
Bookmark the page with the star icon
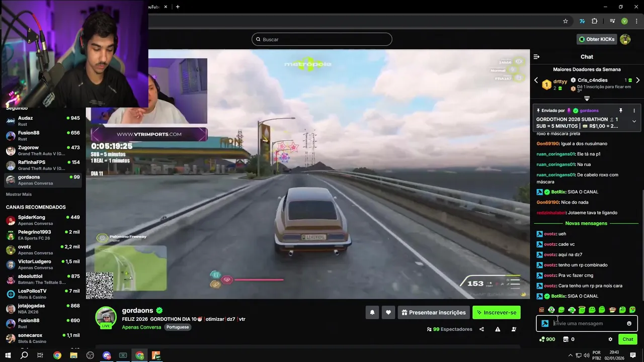[x=566, y=21]
